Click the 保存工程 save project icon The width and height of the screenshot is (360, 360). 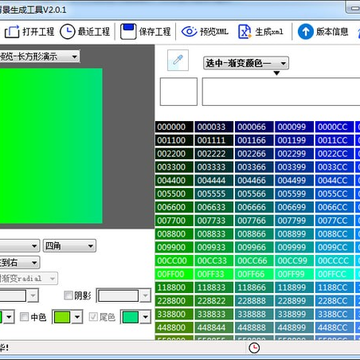click(x=128, y=32)
